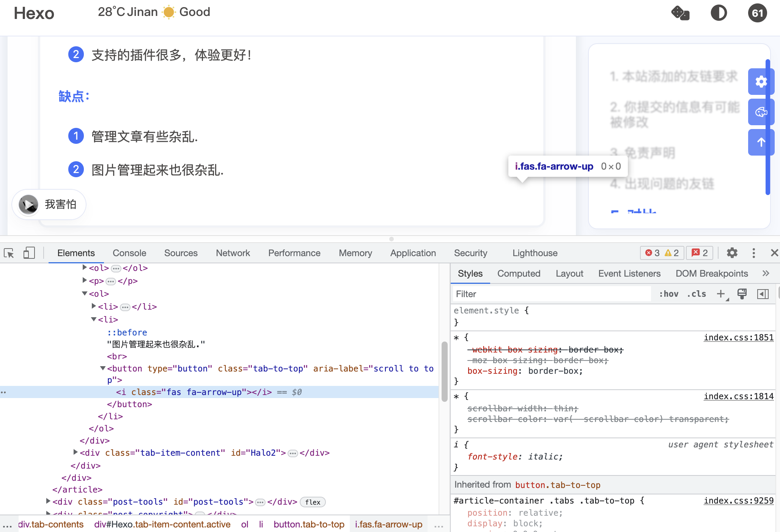Play the 我害怕 audio track

click(x=28, y=205)
